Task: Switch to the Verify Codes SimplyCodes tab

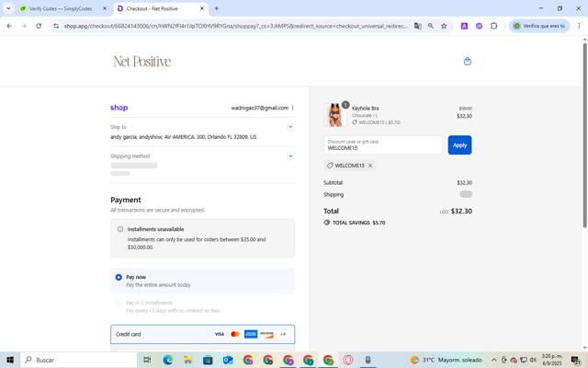Action: pyautogui.click(x=61, y=8)
